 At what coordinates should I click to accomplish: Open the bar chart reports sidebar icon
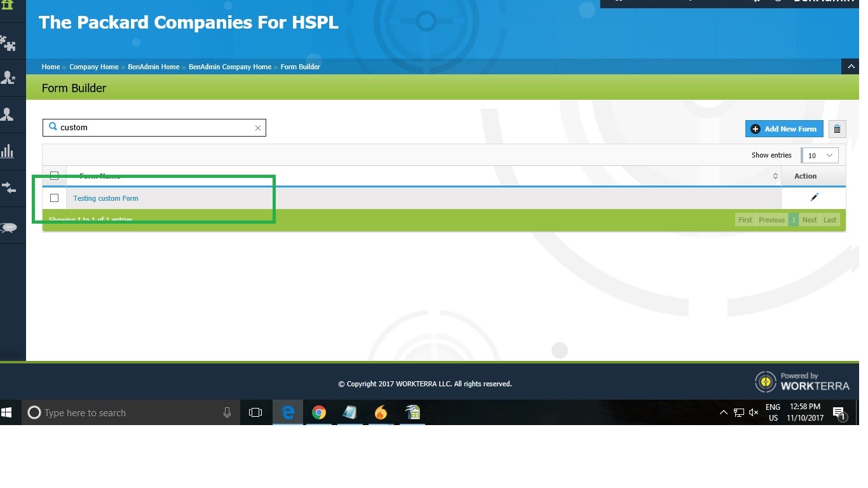8,151
